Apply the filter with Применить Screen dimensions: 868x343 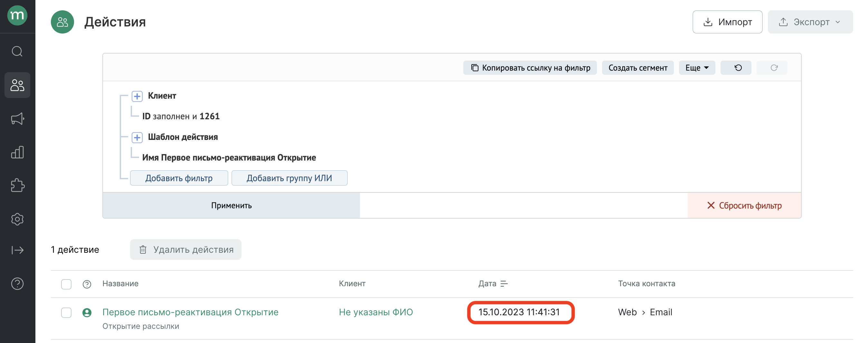(231, 205)
